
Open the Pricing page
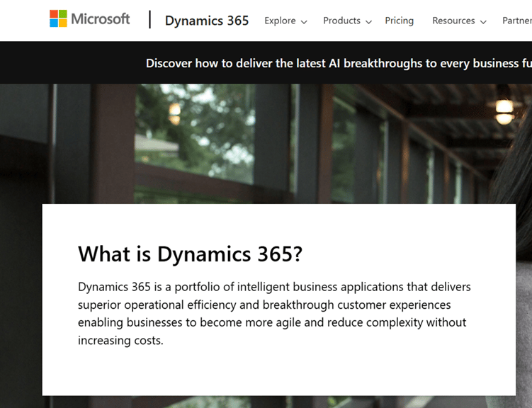click(x=399, y=21)
